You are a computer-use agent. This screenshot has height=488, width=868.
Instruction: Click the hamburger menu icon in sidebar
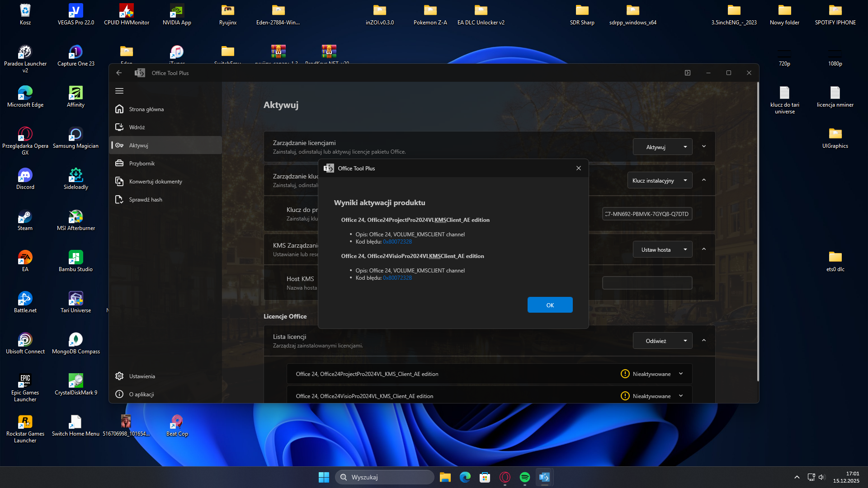119,91
